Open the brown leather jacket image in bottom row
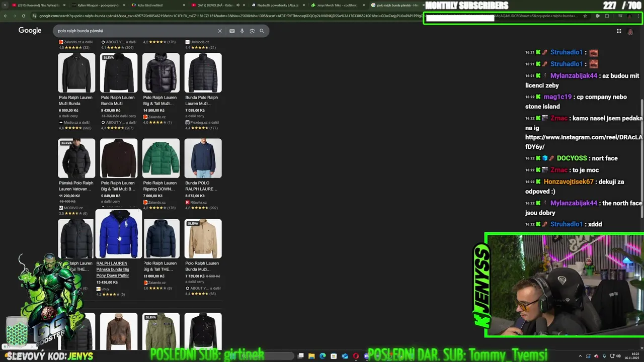The height and width of the screenshot is (362, 644). [119, 332]
